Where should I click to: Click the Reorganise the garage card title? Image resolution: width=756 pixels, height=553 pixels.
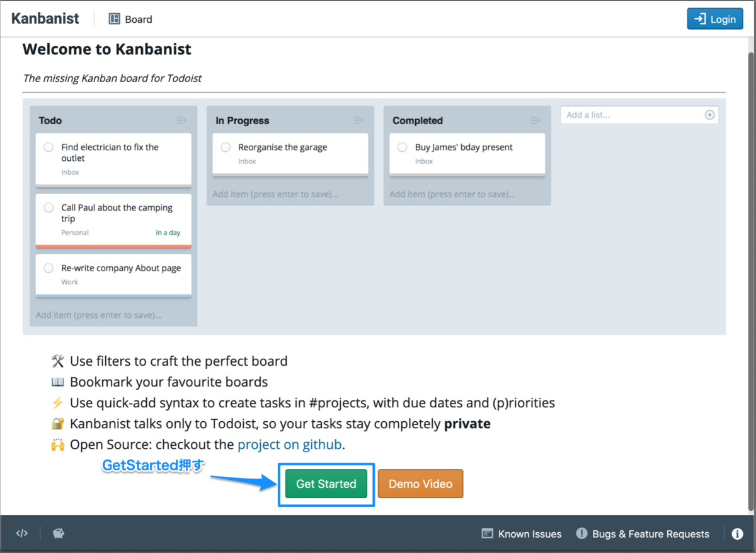[x=283, y=147]
